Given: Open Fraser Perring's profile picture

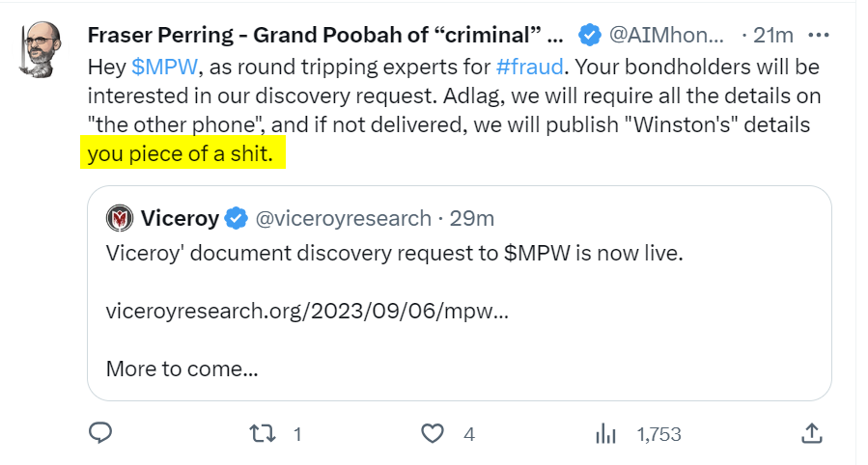Looking at the screenshot, I should click(40, 47).
